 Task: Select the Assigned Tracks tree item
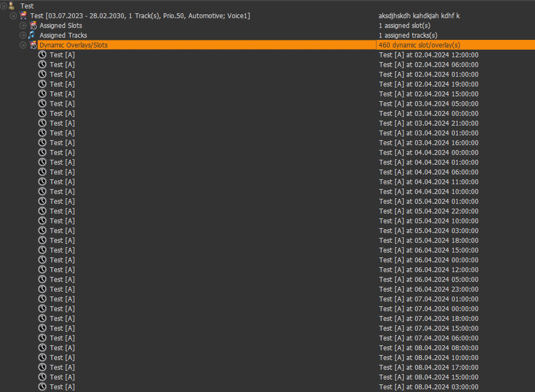63,35
